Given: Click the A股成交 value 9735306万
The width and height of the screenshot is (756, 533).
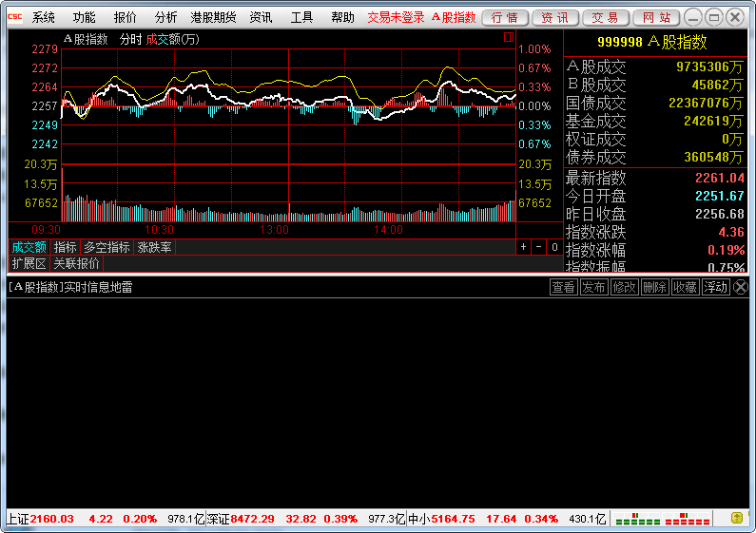Looking at the screenshot, I should coord(709,67).
